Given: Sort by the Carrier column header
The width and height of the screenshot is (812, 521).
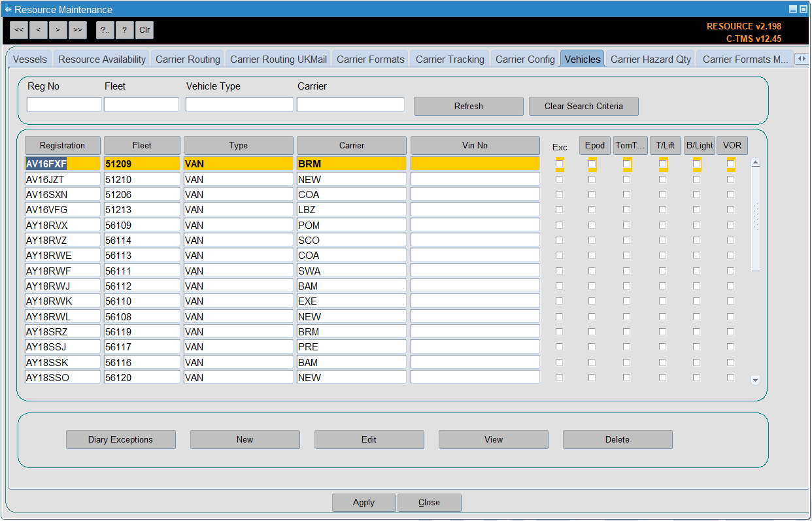Looking at the screenshot, I should (x=352, y=145).
